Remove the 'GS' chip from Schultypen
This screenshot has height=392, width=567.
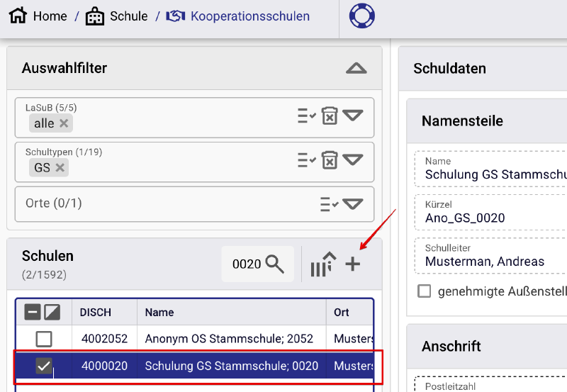(x=60, y=168)
